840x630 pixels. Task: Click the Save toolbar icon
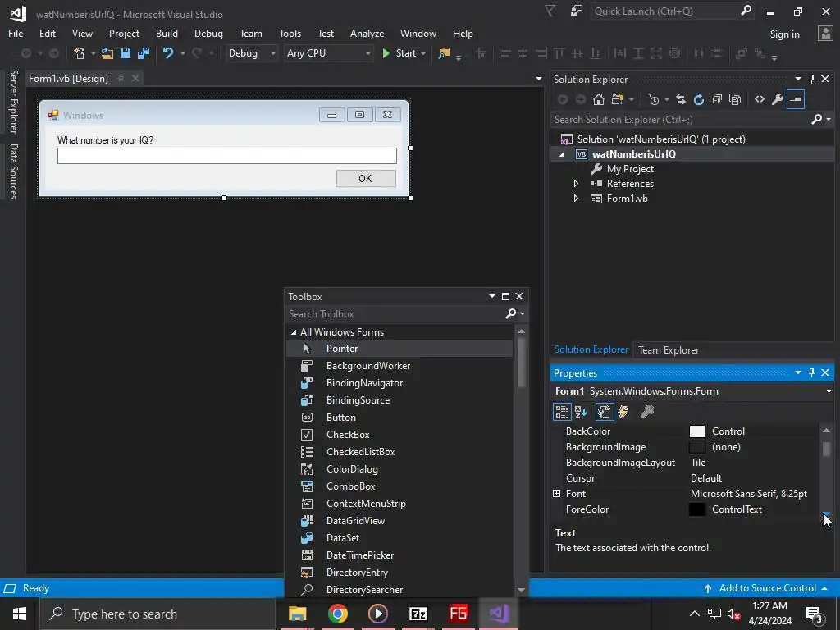tap(126, 53)
